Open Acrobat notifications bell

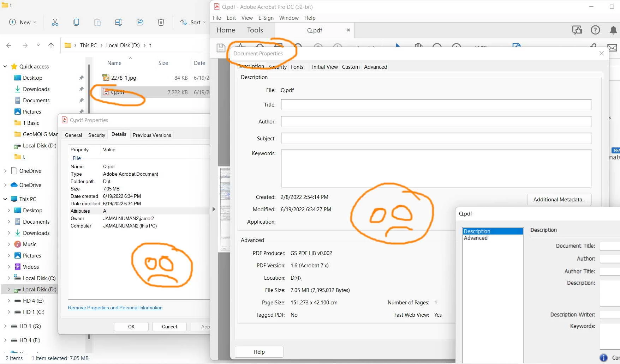[614, 30]
